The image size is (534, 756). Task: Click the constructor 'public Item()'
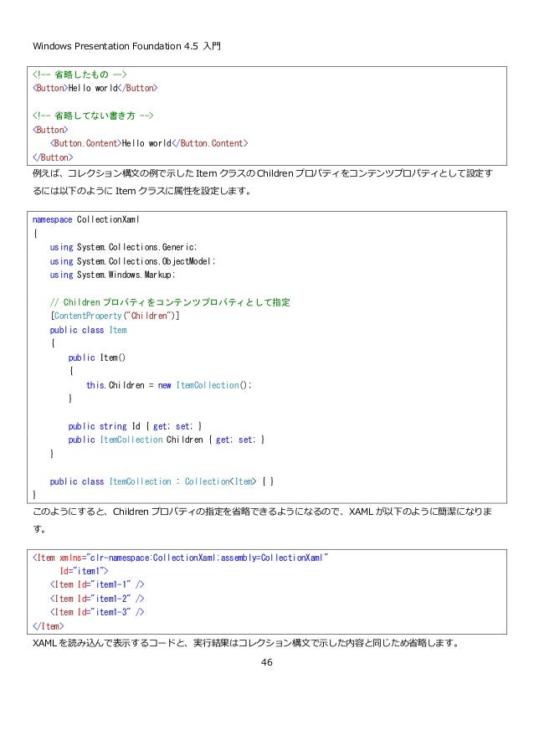click(97, 357)
